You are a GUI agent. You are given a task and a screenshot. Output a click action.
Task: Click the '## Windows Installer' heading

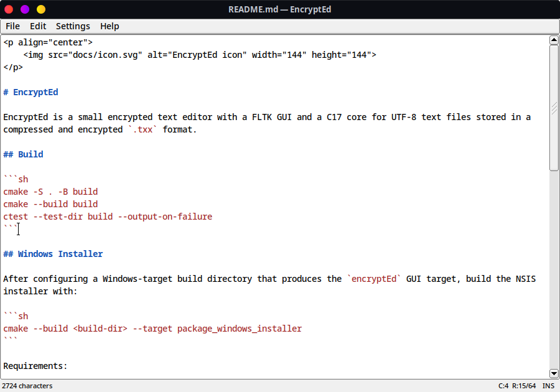54,254
